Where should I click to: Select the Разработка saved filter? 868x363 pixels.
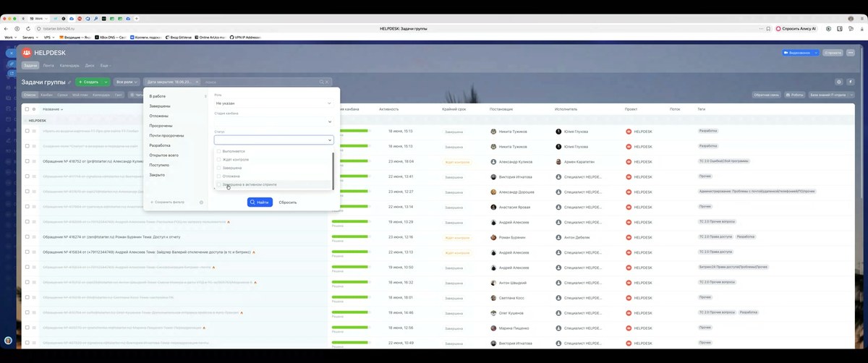point(160,145)
